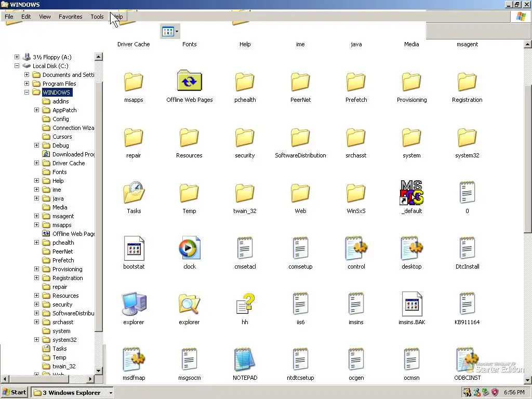Open the Edit menu

pos(26,17)
